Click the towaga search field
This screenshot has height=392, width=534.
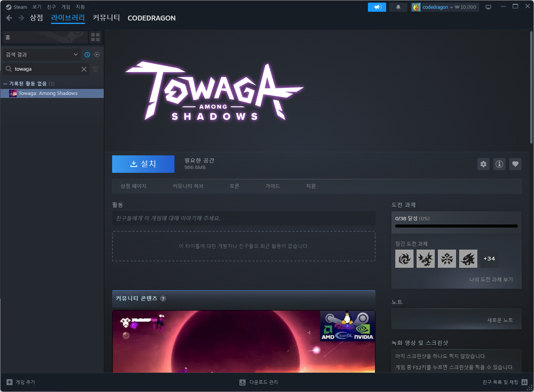tap(46, 69)
